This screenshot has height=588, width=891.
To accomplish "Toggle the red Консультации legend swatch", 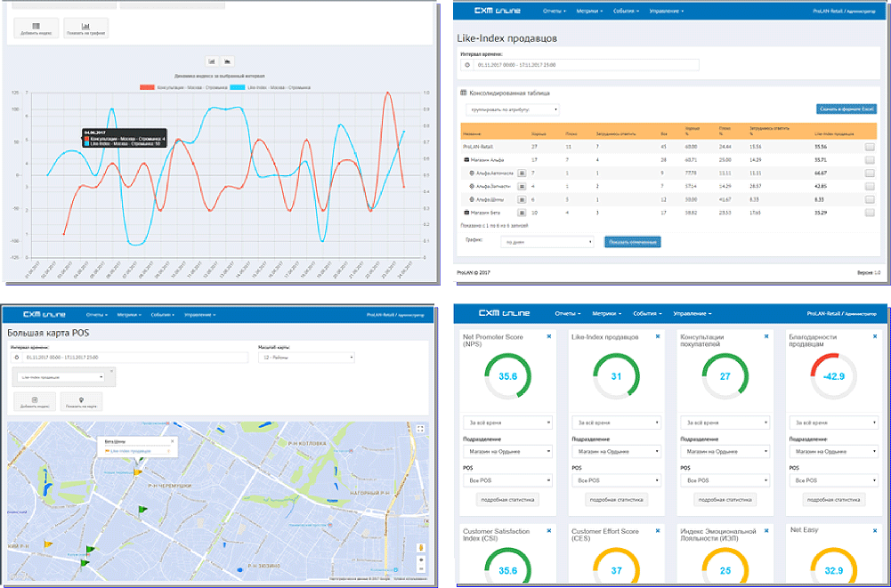I will [148, 87].
